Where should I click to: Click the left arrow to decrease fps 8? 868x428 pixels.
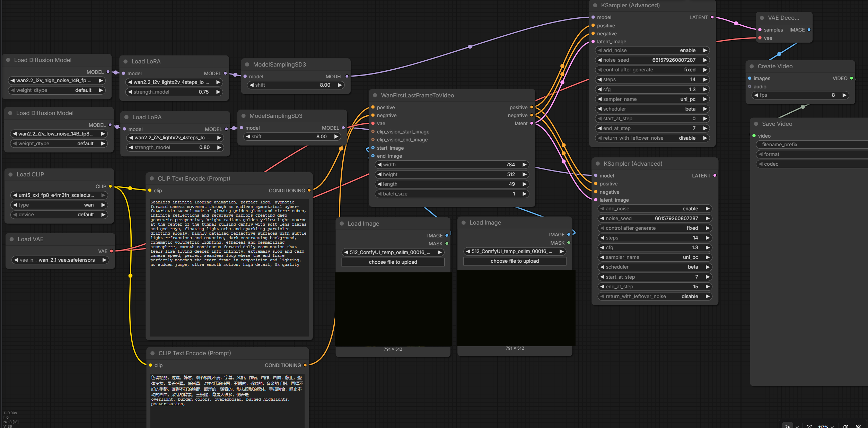pyautogui.click(x=756, y=95)
